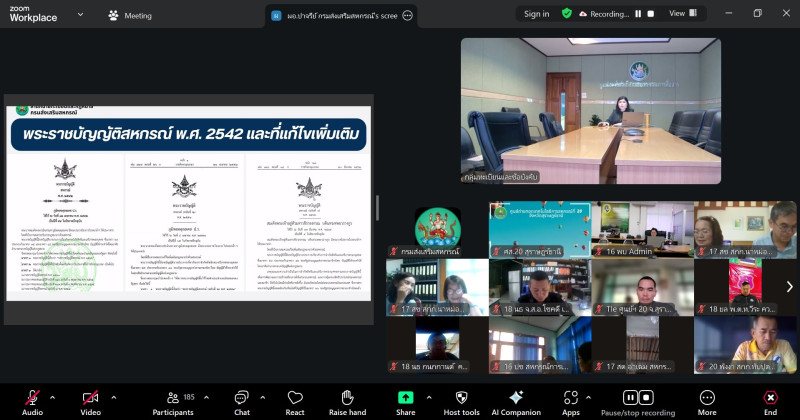Viewport: 800px width, 420px height.
Task: Pause the recording in the top bar
Action: point(639,14)
